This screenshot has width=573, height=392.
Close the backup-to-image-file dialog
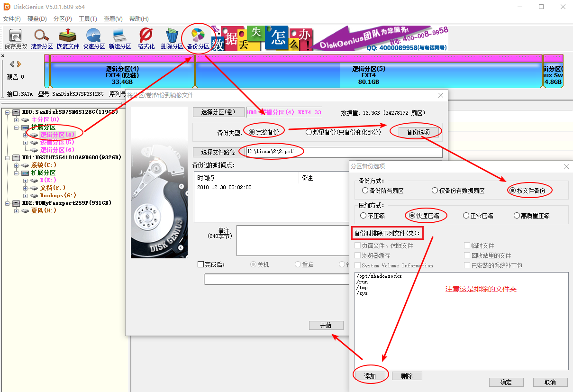441,95
